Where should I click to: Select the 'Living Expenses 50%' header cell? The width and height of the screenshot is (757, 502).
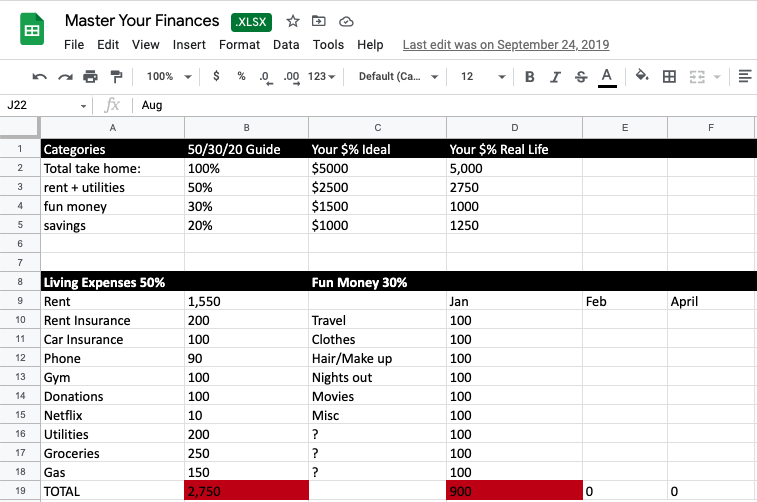[x=112, y=282]
